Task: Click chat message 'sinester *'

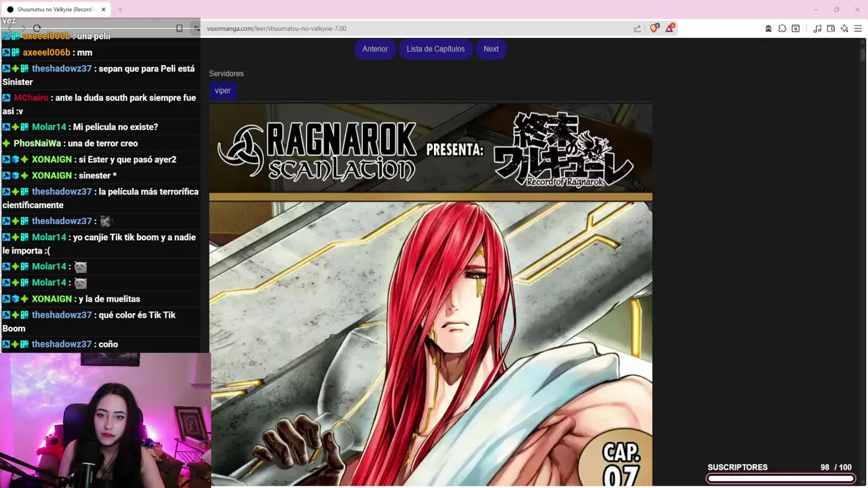Action: pos(98,176)
